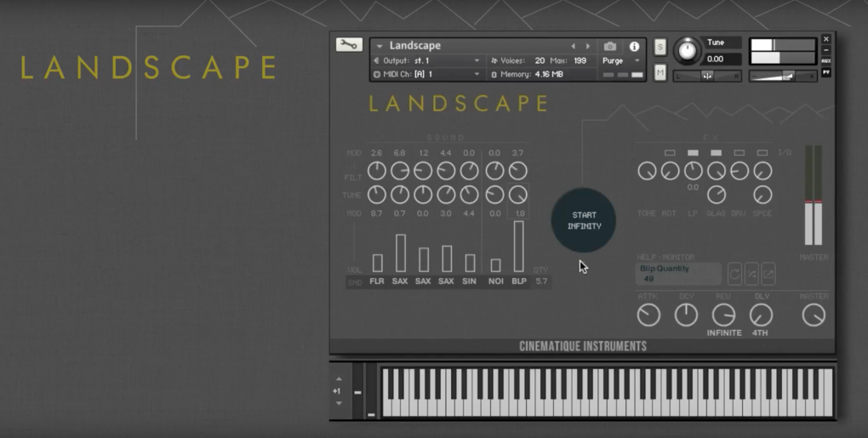
Task: Open instrument edit mode with the wrench icon
Action: point(349,45)
